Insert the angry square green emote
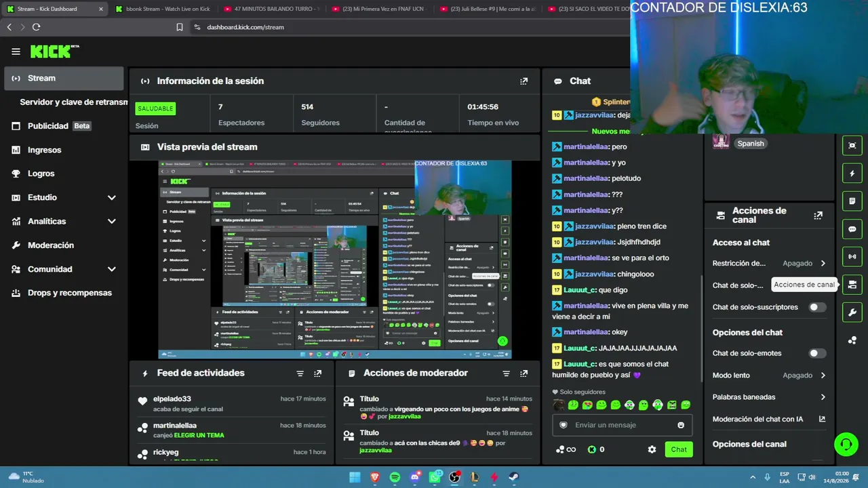868x488 pixels. (x=672, y=405)
